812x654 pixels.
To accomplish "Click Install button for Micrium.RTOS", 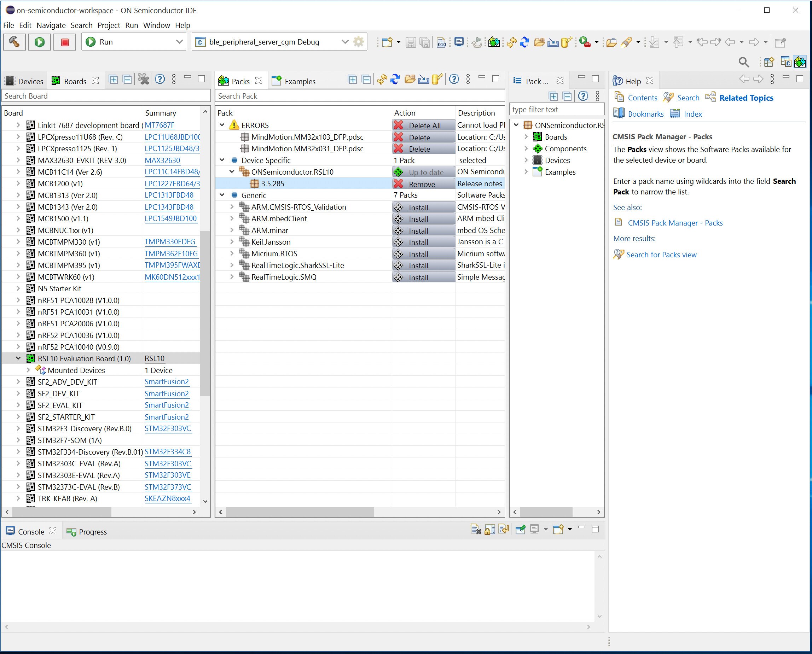I will point(424,254).
